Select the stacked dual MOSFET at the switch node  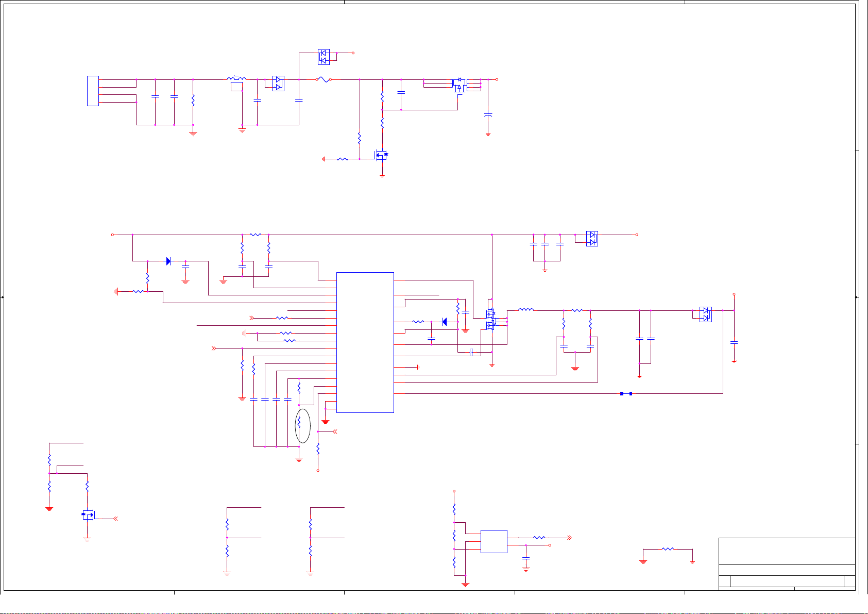[491, 319]
